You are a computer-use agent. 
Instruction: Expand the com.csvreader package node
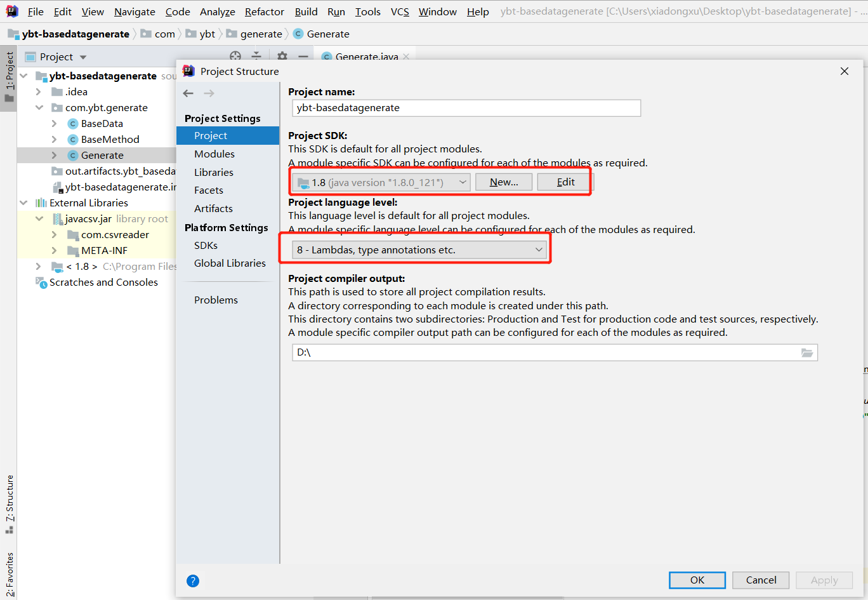click(x=55, y=235)
